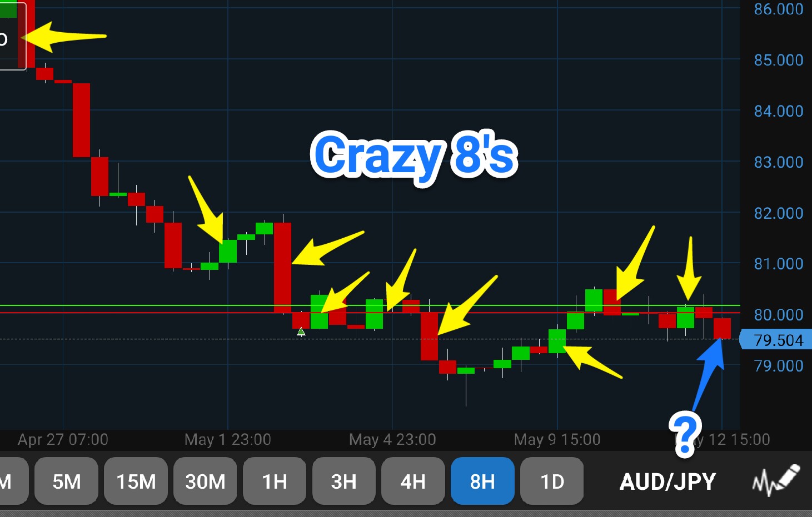This screenshot has height=517, width=812.
Task: Select the 5M timeframe
Action: [x=67, y=481]
